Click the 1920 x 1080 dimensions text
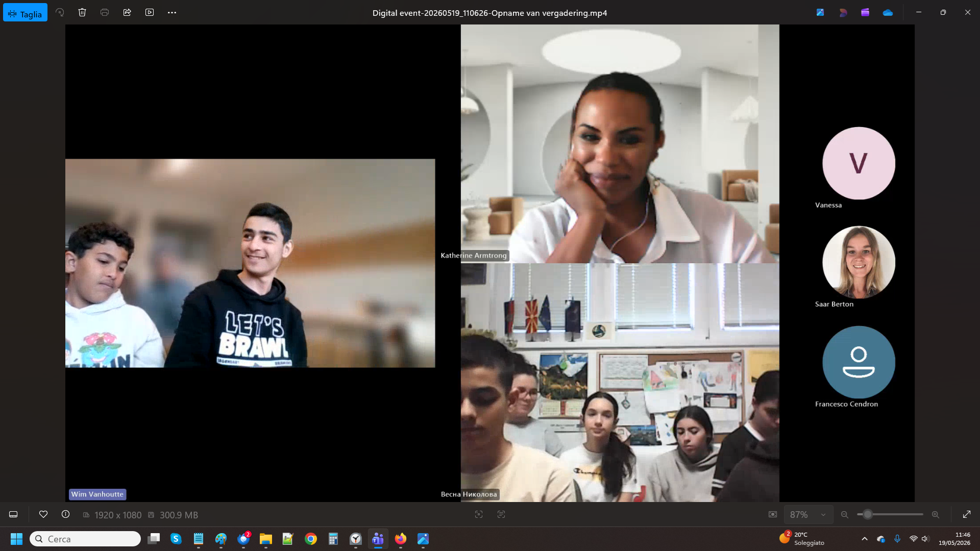The width and height of the screenshot is (980, 551). point(118,515)
